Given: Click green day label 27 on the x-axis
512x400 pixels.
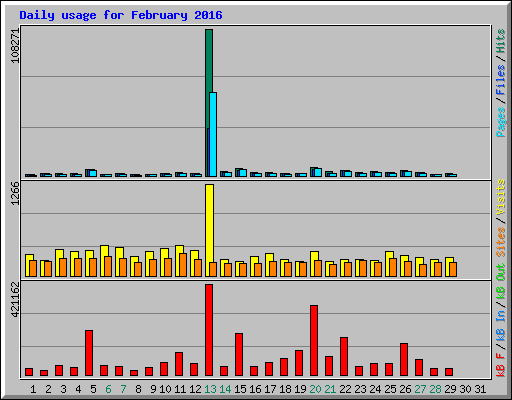Looking at the screenshot, I should [x=420, y=389].
